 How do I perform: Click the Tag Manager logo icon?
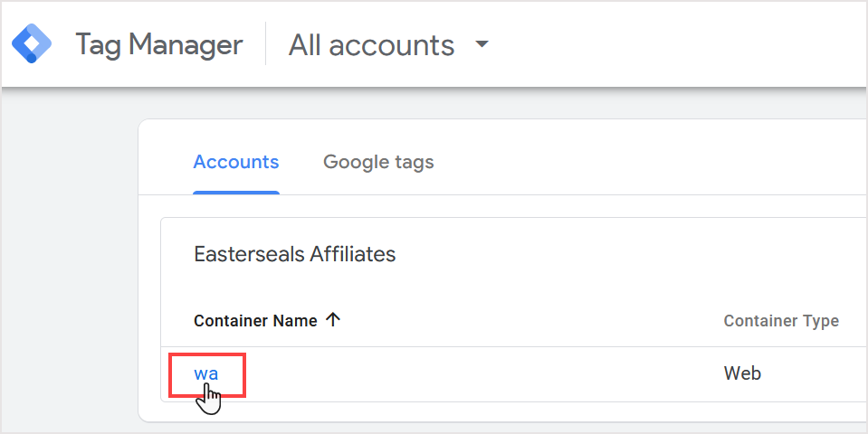pos(32,43)
